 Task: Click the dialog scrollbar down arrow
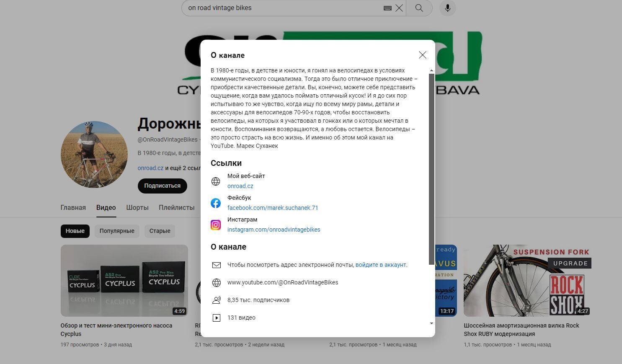click(x=432, y=323)
